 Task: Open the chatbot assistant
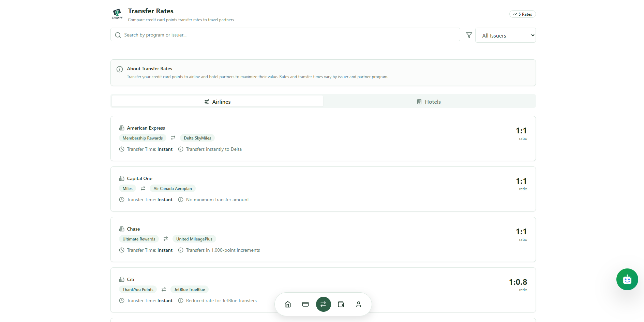coord(627,279)
